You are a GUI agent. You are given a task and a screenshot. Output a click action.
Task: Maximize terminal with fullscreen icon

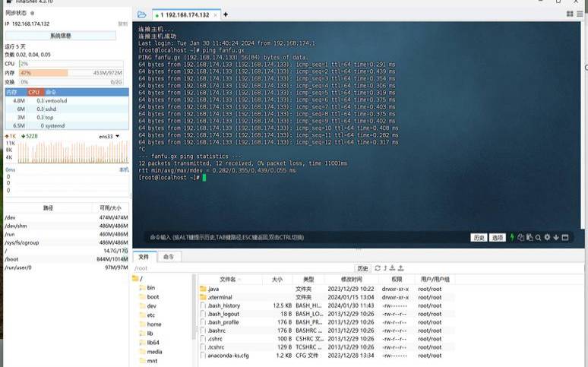tap(564, 237)
